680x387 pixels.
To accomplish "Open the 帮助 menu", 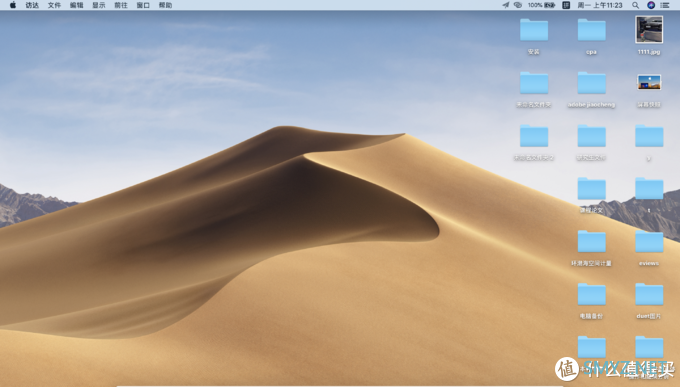I will 165,5.
